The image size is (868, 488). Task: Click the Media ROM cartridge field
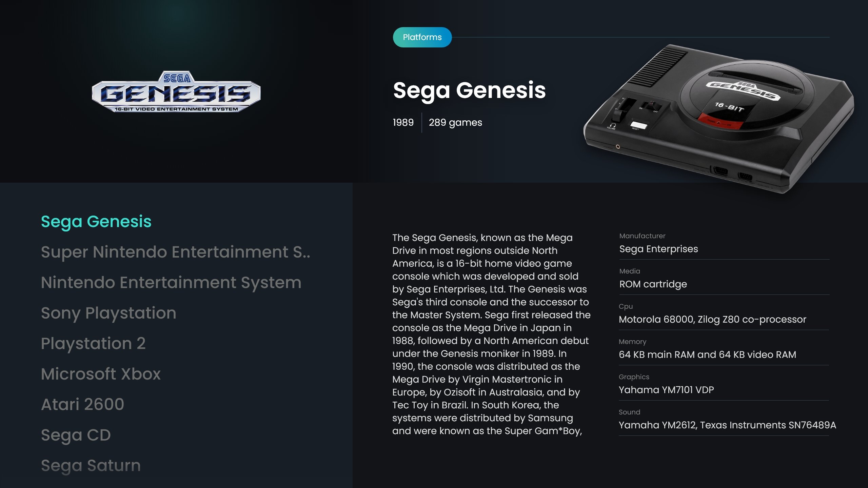coord(724,280)
